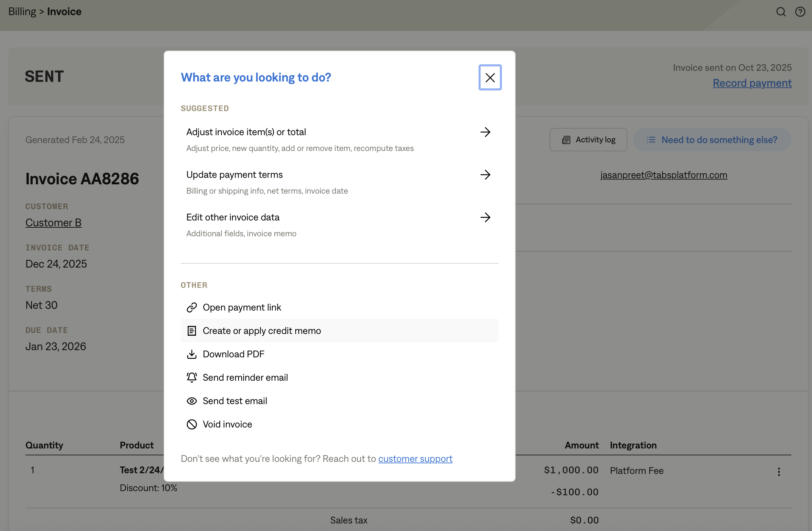
Task: Select Create or apply credit memo option
Action: (262, 330)
